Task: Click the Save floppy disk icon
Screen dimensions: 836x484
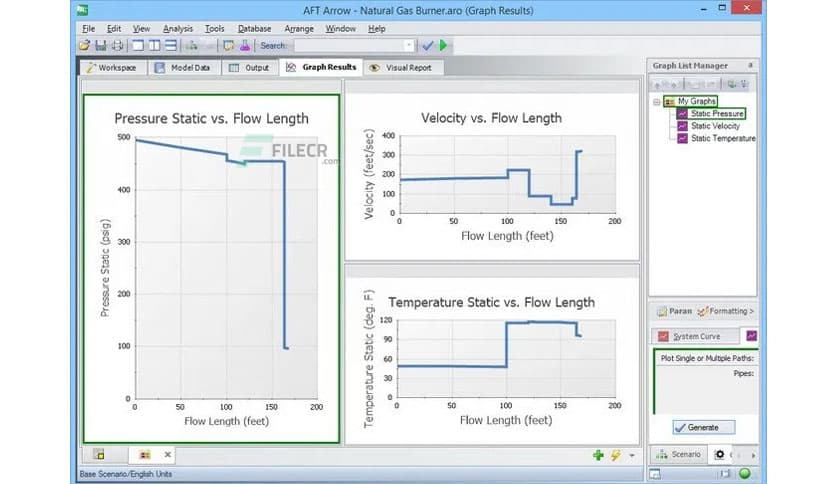Action: click(100, 46)
